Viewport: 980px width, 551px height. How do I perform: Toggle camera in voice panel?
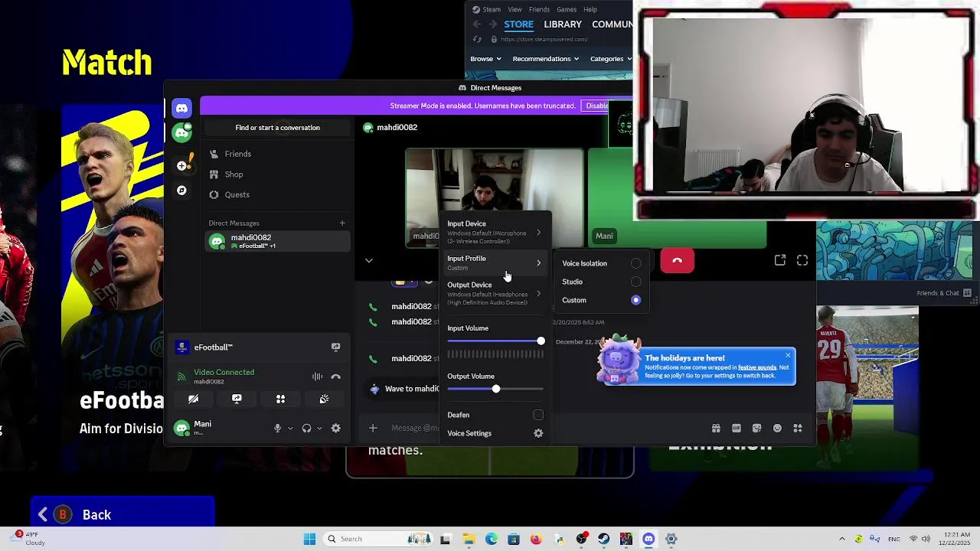point(193,399)
